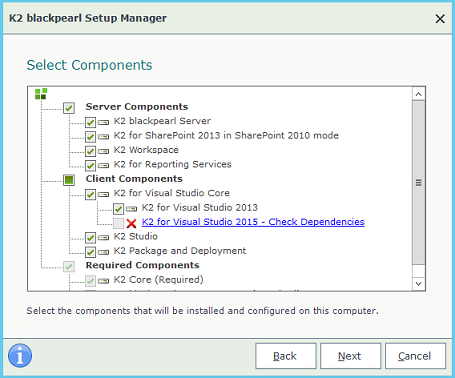
Task: Select the Server Components tree label
Action: click(x=137, y=107)
